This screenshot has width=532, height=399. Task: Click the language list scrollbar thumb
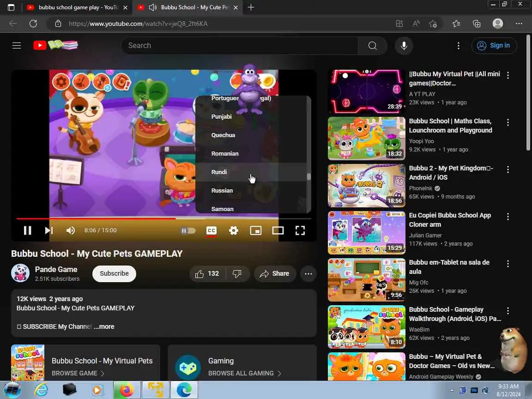(309, 176)
